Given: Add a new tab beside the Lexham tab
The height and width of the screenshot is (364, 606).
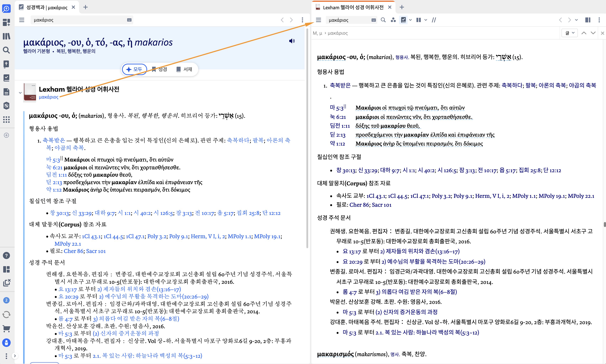Looking at the screenshot, I should point(402,7).
